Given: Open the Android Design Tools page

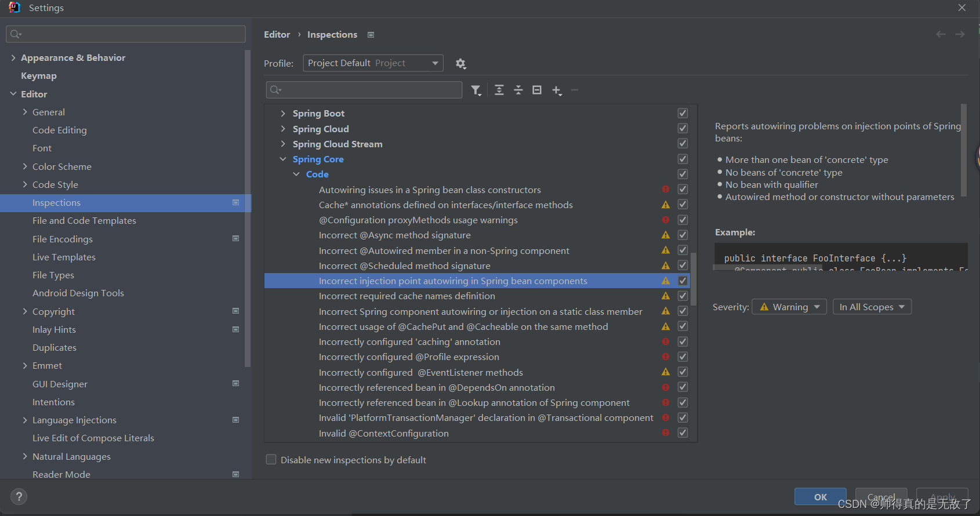Looking at the screenshot, I should tap(78, 293).
